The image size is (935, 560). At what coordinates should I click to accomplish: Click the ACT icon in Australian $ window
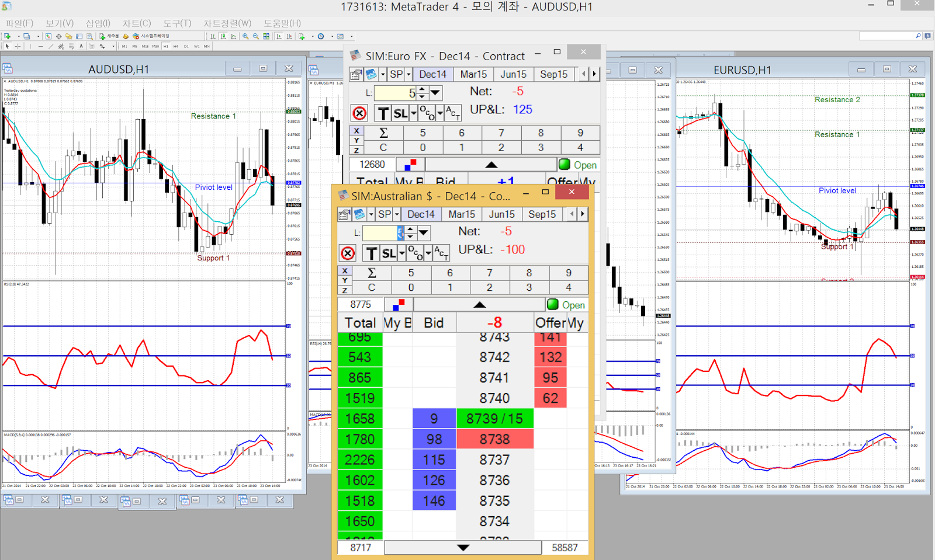click(x=441, y=253)
